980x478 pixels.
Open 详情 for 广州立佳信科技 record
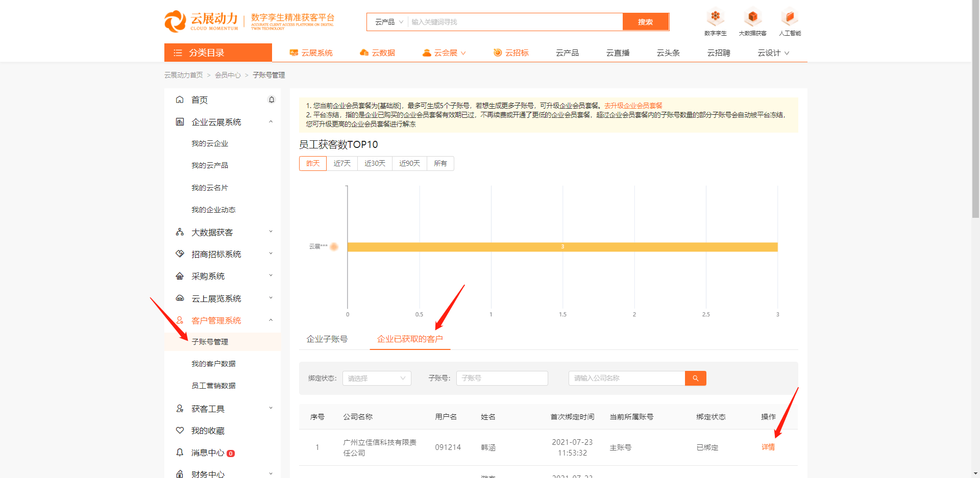(768, 447)
